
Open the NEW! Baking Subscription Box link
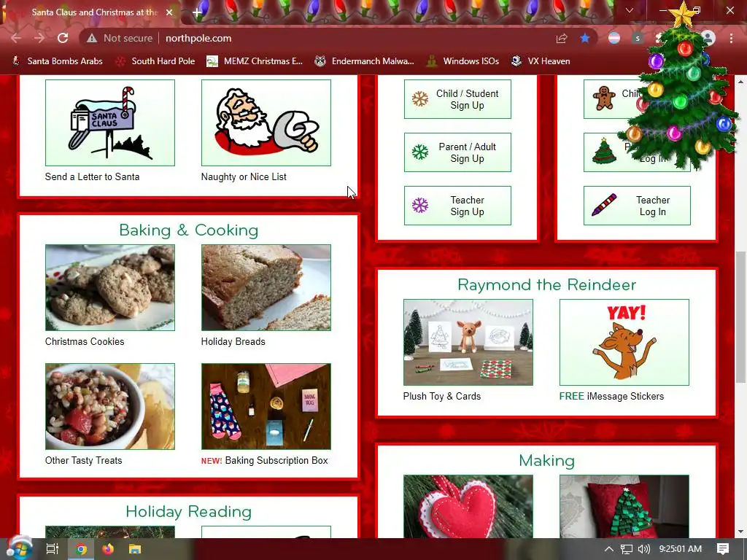click(x=264, y=461)
